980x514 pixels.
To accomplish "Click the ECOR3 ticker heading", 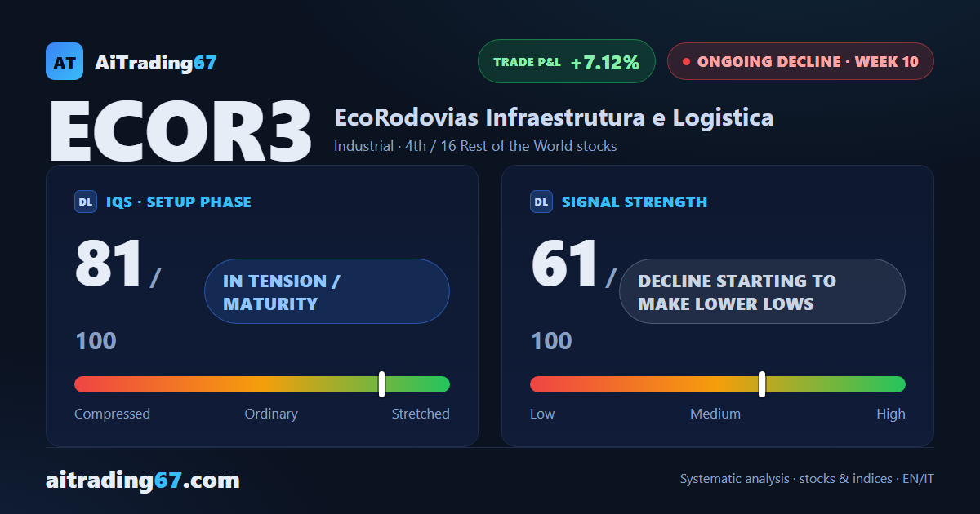I will [180, 131].
